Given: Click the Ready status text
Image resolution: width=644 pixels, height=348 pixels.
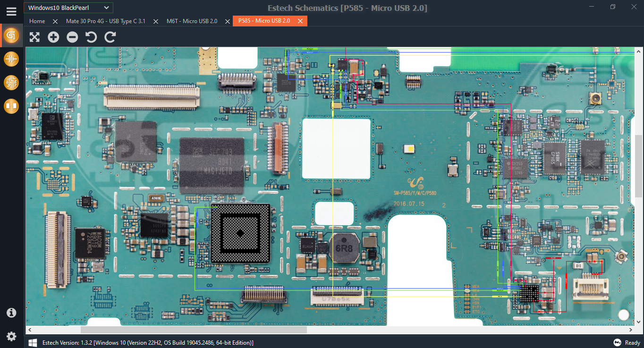Looking at the screenshot, I should (x=633, y=342).
